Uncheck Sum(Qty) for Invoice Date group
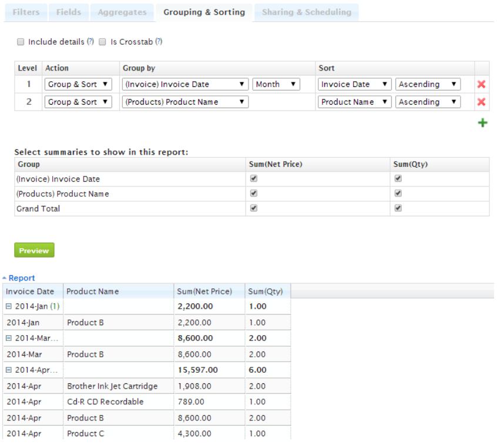The height and width of the screenshot is (448, 497). coord(398,179)
